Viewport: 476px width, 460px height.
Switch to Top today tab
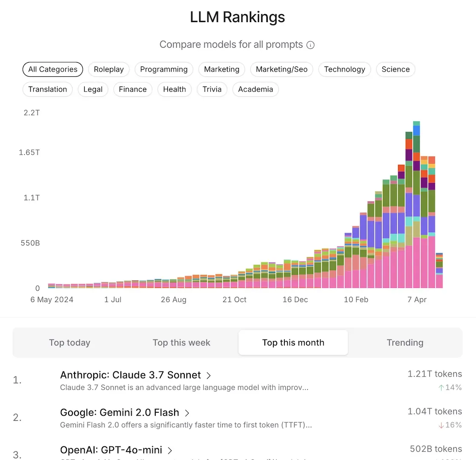point(69,342)
